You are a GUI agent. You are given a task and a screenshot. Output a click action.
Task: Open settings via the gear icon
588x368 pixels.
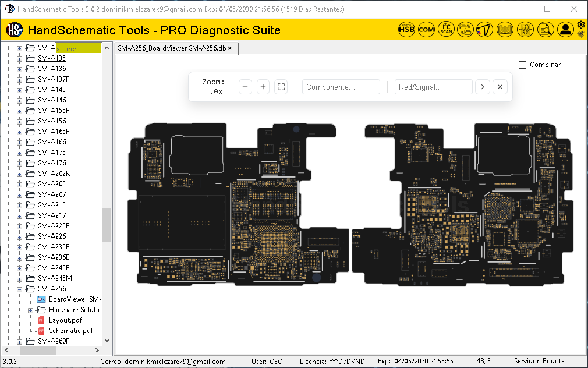click(x=581, y=25)
